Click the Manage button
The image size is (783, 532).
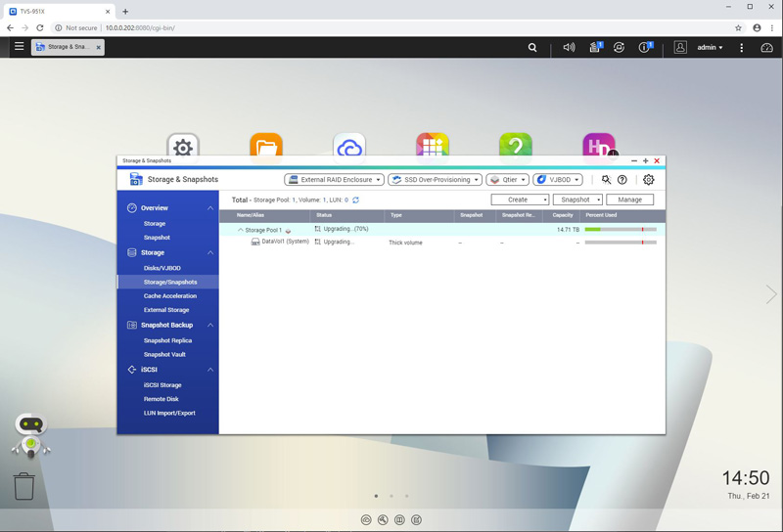click(x=629, y=199)
